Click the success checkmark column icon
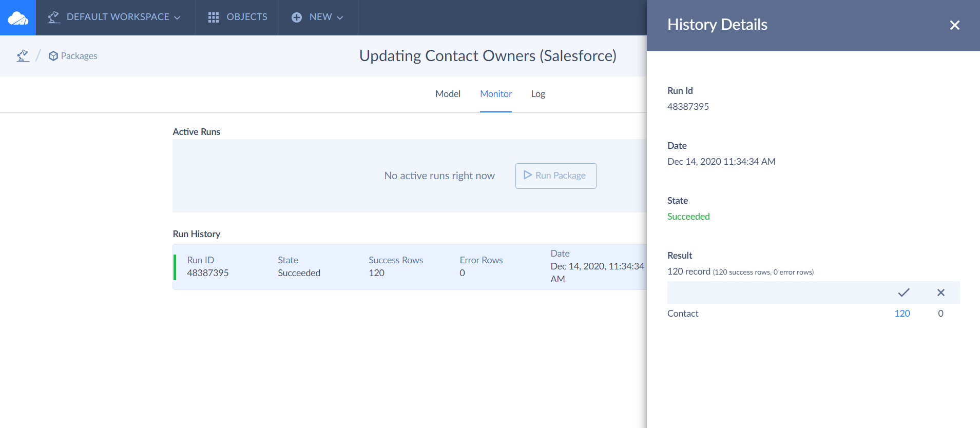The height and width of the screenshot is (428, 980). tap(904, 293)
